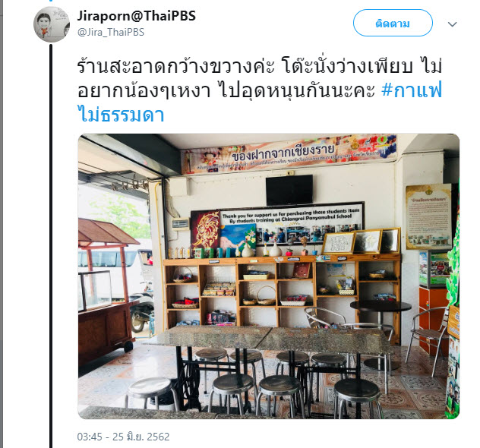Viewport: 480px width, 448px height.
Task: Open the #กาแฟ hashtag link
Action: (x=412, y=90)
